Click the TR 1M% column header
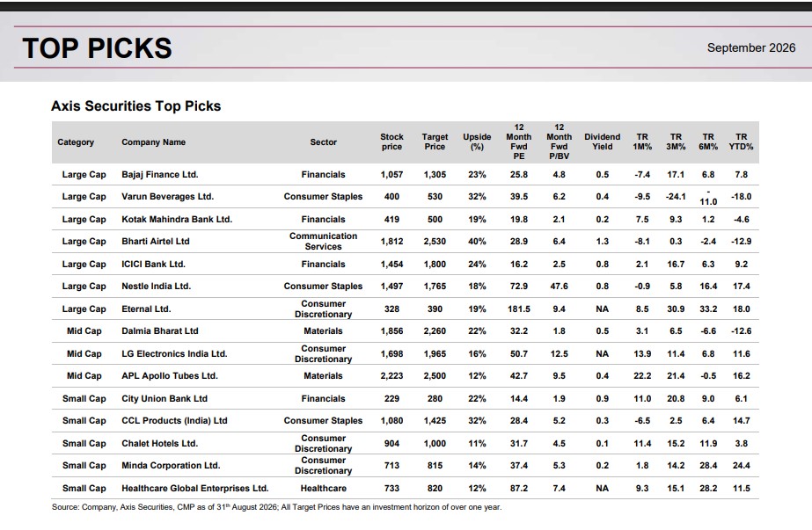 [x=642, y=142]
